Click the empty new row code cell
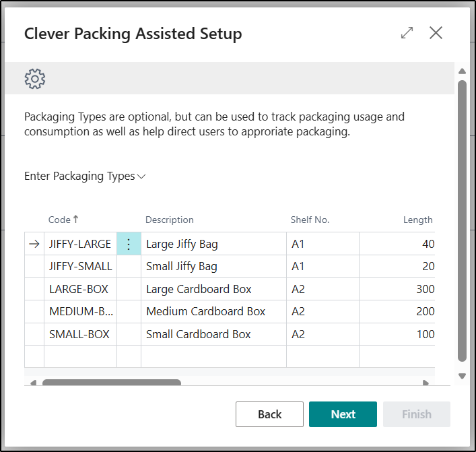The image size is (476, 452). click(80, 356)
